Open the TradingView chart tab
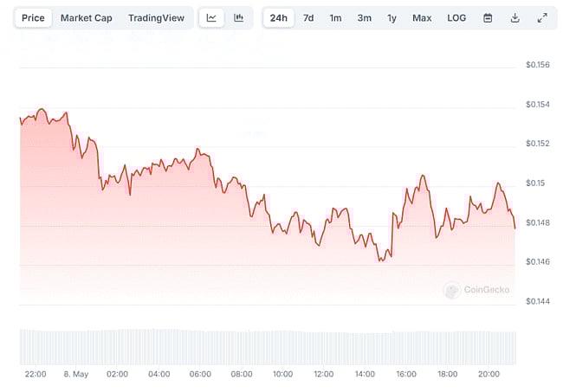 (156, 18)
